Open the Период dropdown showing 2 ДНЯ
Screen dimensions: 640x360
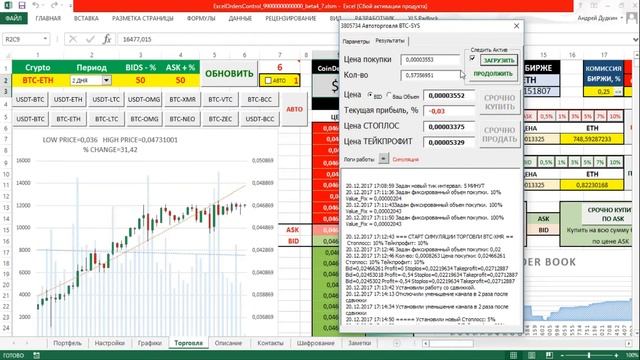point(106,80)
